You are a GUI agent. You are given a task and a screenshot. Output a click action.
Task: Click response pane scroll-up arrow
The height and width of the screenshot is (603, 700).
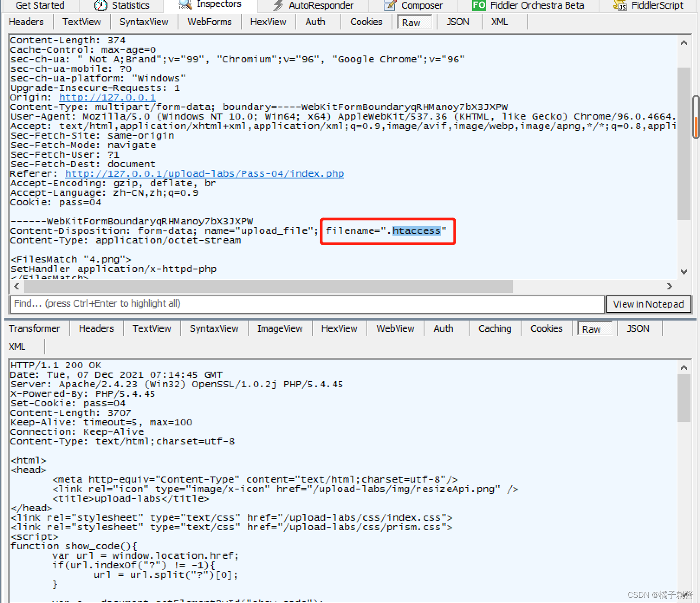[684, 367]
